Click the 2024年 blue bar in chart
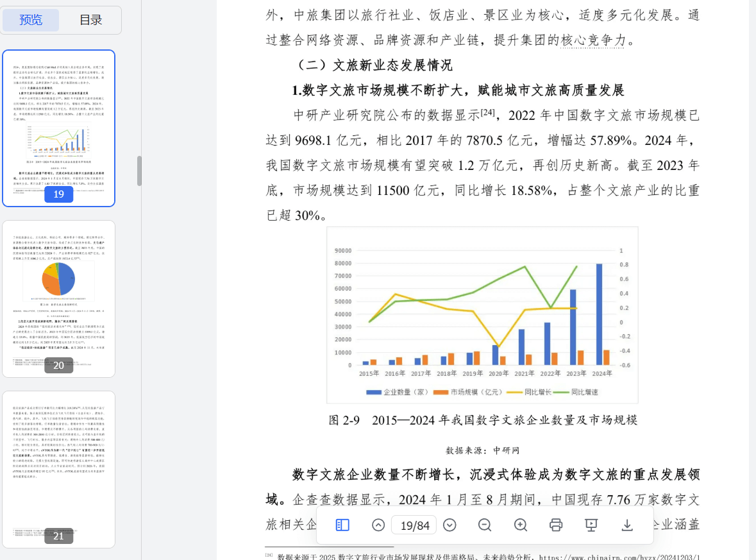Viewport: 756px width, 560px height. (x=599, y=314)
